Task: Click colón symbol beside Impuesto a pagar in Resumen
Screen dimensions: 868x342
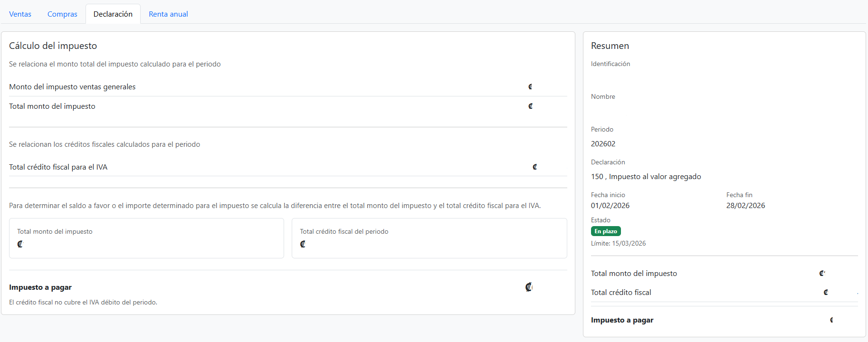Action: 831,320
